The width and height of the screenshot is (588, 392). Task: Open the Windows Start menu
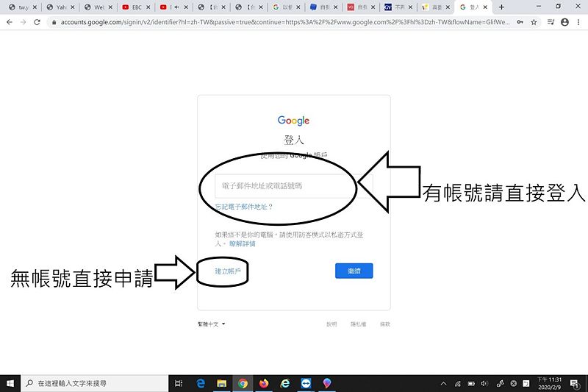pos(10,383)
